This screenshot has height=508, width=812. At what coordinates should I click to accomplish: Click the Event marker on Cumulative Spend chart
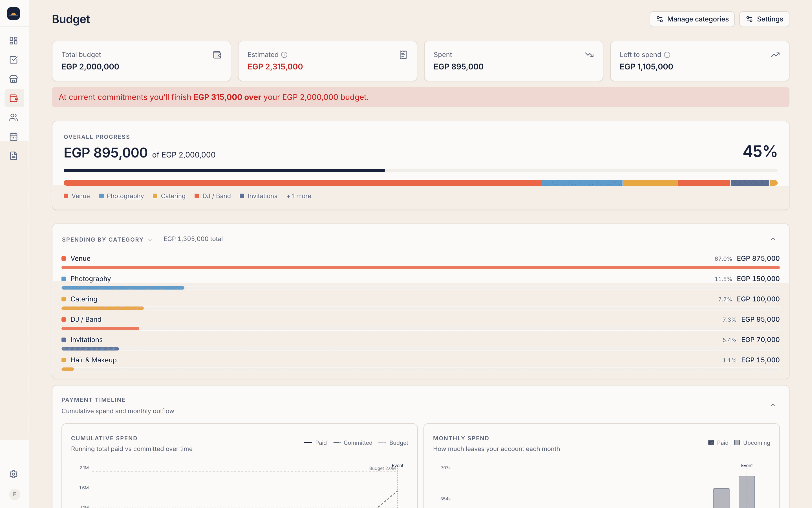pos(398,466)
